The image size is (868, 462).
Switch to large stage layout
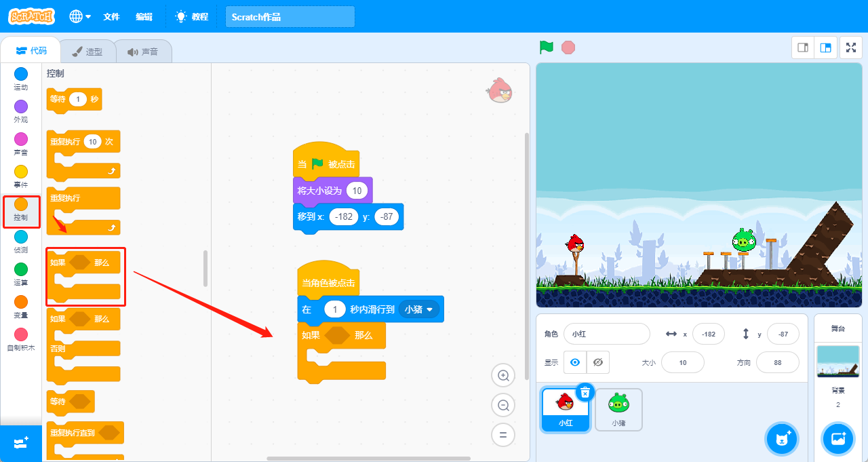click(825, 47)
